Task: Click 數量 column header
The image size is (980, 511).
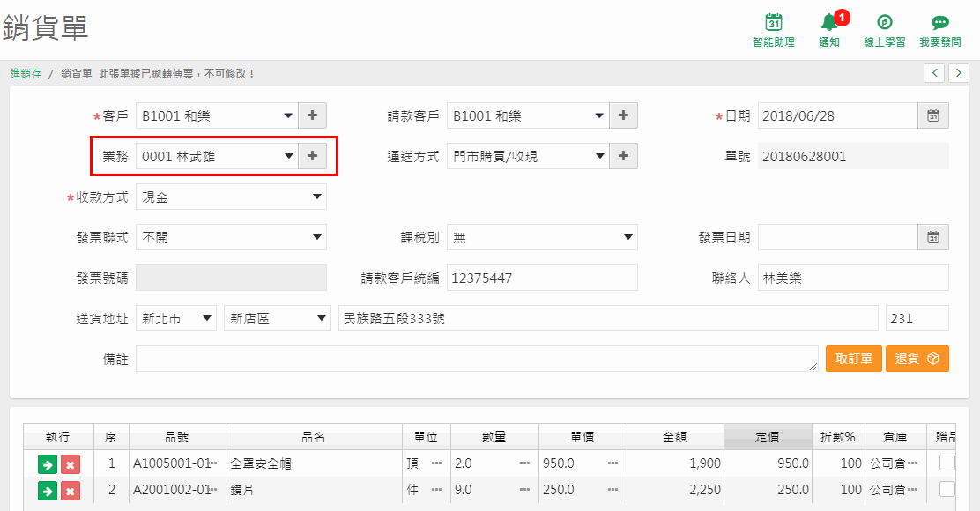Action: tap(494, 437)
